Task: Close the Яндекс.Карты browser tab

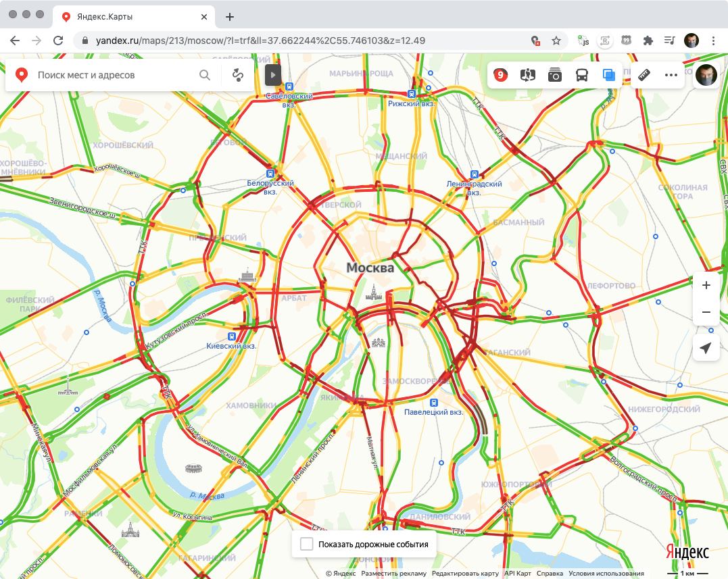Action: 204,17
